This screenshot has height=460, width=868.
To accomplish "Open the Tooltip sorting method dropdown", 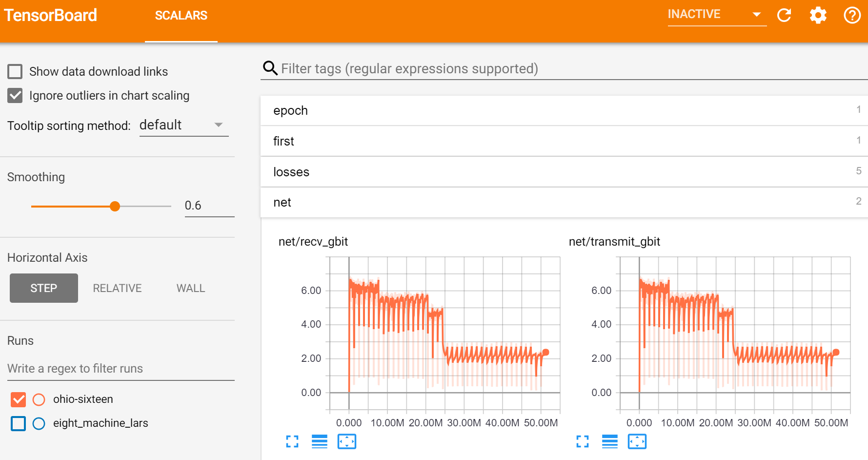I will pos(183,125).
